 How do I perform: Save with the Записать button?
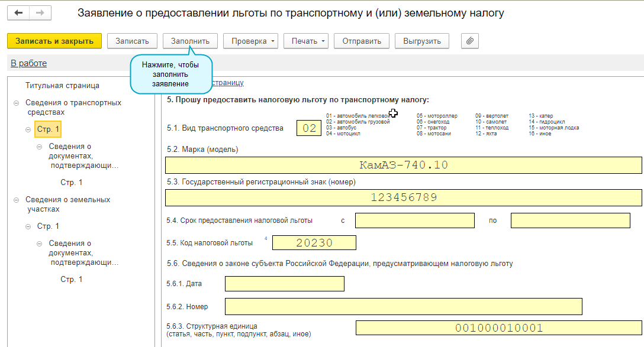(x=132, y=41)
